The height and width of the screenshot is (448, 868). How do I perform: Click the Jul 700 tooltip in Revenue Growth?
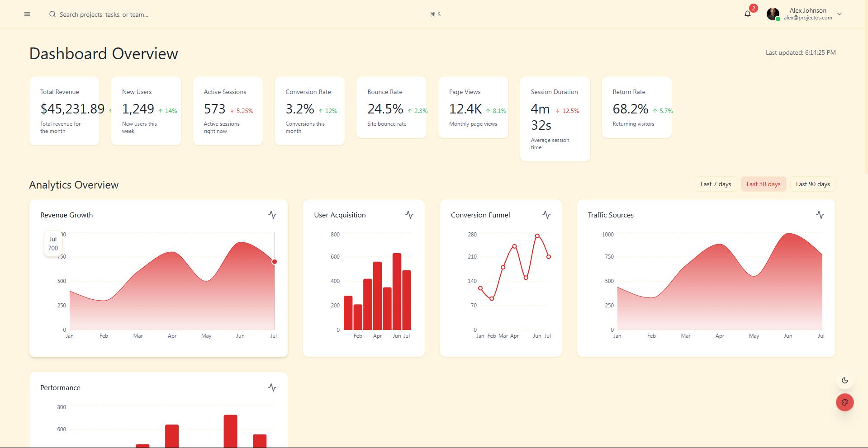(x=53, y=244)
